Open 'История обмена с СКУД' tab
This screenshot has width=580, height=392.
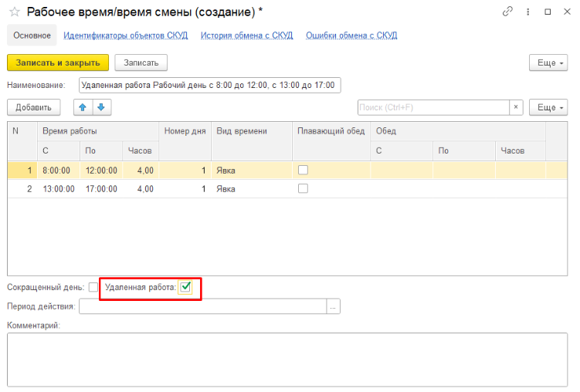pos(246,35)
